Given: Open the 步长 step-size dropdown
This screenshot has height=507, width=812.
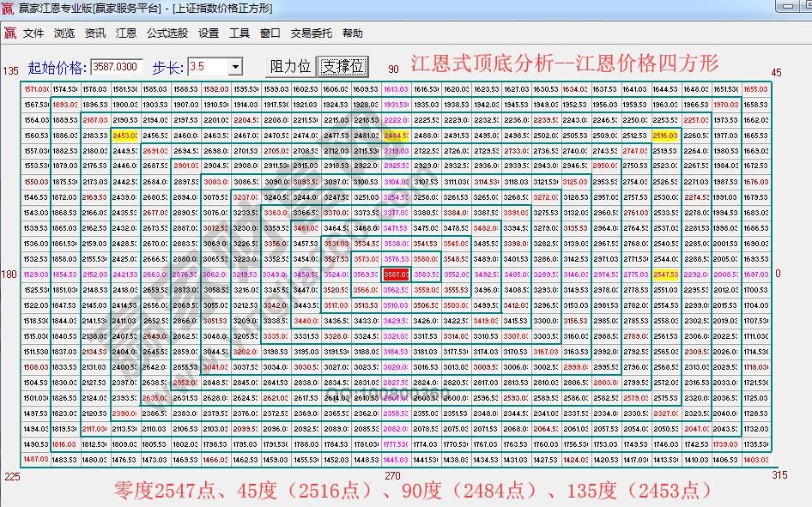Looking at the screenshot, I should pyautogui.click(x=237, y=65).
